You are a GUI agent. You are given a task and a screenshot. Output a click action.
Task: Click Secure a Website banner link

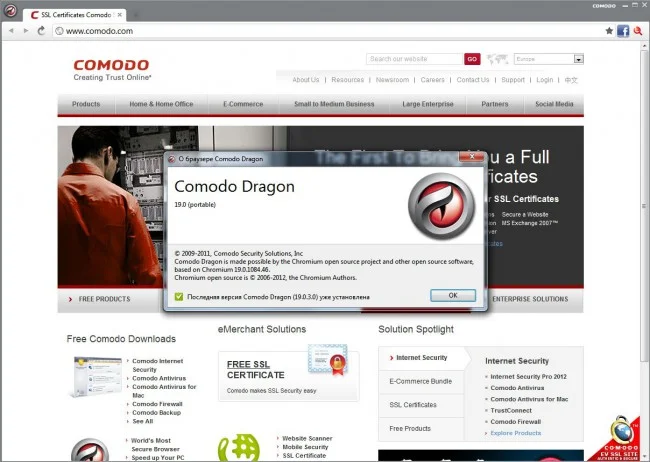pos(525,215)
